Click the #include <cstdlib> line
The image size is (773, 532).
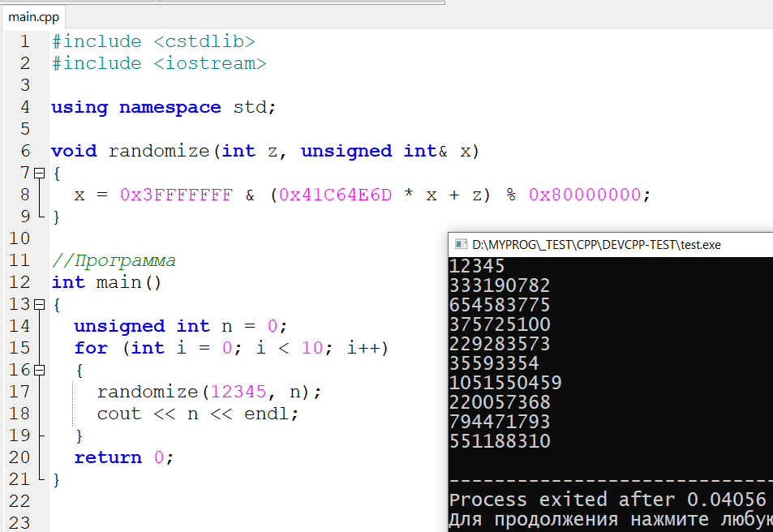153,41
